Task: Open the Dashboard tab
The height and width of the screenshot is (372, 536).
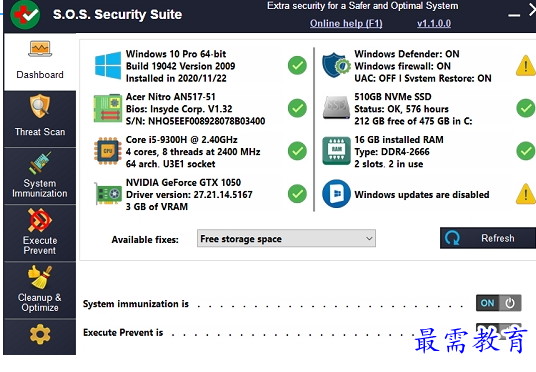Action: (40, 62)
